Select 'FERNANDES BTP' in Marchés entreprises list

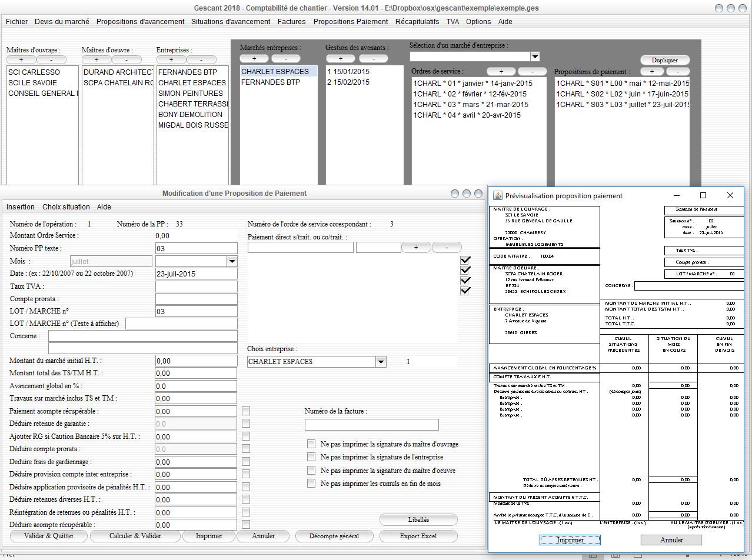click(278, 82)
